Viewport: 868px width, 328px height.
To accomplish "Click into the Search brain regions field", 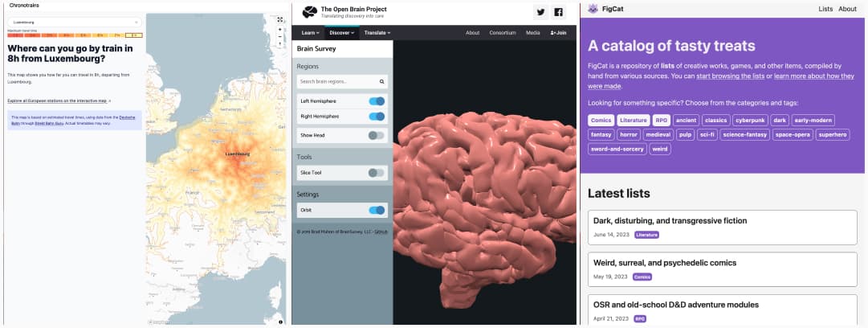I will click(x=342, y=81).
